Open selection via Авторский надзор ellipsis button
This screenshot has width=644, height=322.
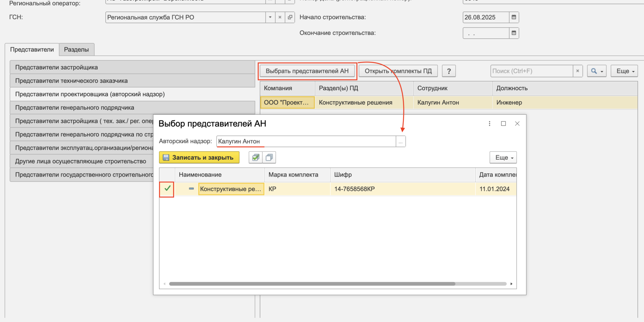click(401, 141)
